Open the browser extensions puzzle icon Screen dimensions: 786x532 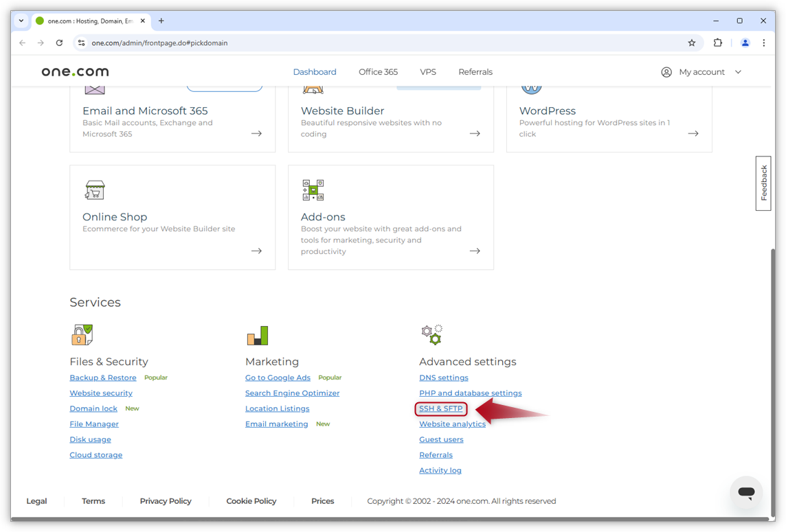(718, 43)
